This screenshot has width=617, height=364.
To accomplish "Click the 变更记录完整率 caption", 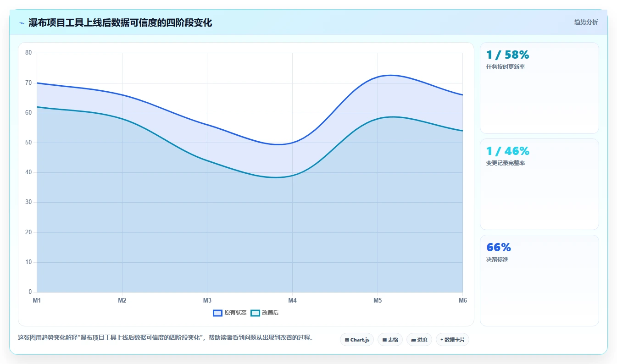I will pyautogui.click(x=506, y=163).
